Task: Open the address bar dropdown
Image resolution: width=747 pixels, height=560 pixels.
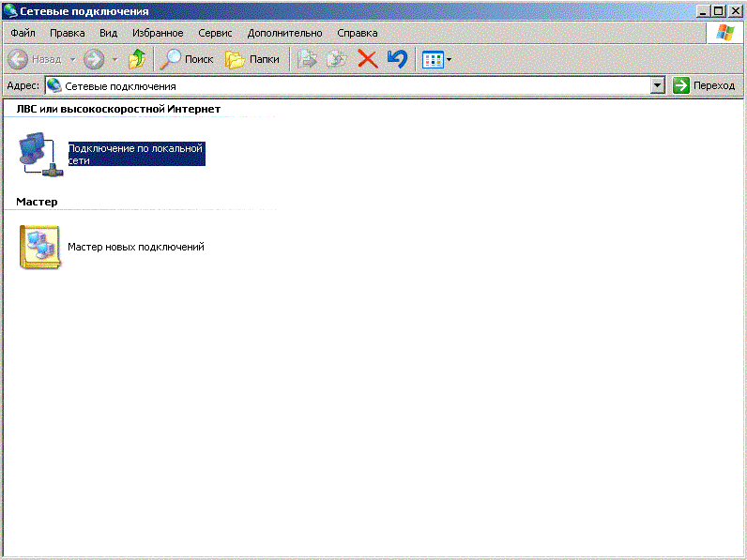Action: click(x=658, y=85)
